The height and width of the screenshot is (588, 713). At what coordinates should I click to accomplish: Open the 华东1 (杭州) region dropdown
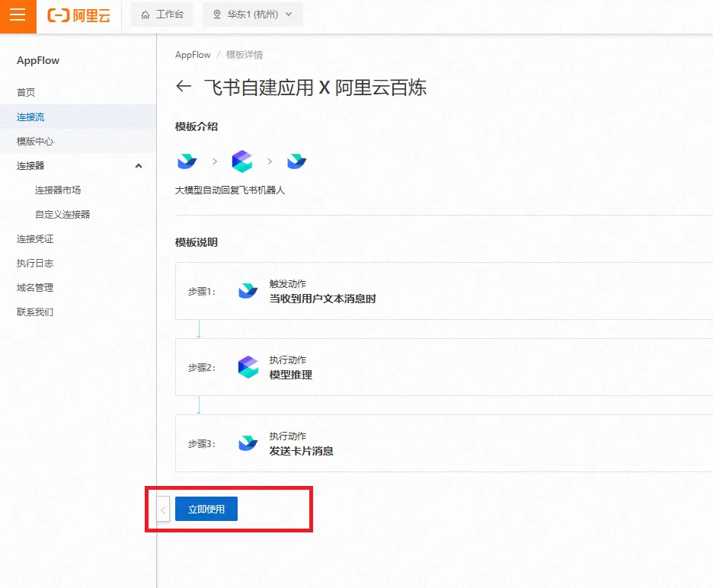tap(253, 14)
